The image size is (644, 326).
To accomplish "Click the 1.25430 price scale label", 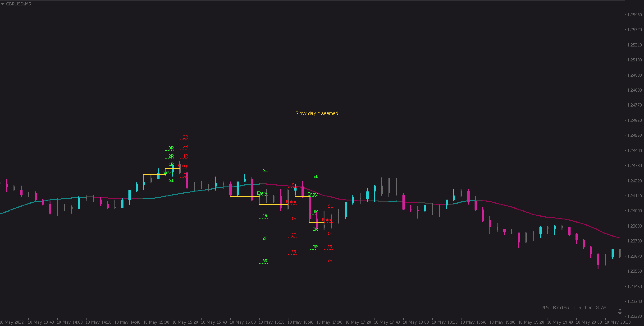I will 634,15.
